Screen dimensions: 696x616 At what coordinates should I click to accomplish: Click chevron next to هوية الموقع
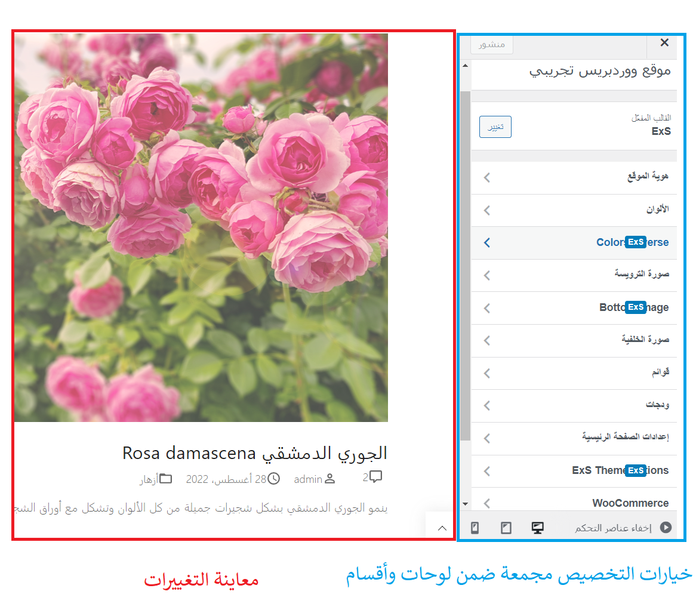click(487, 177)
